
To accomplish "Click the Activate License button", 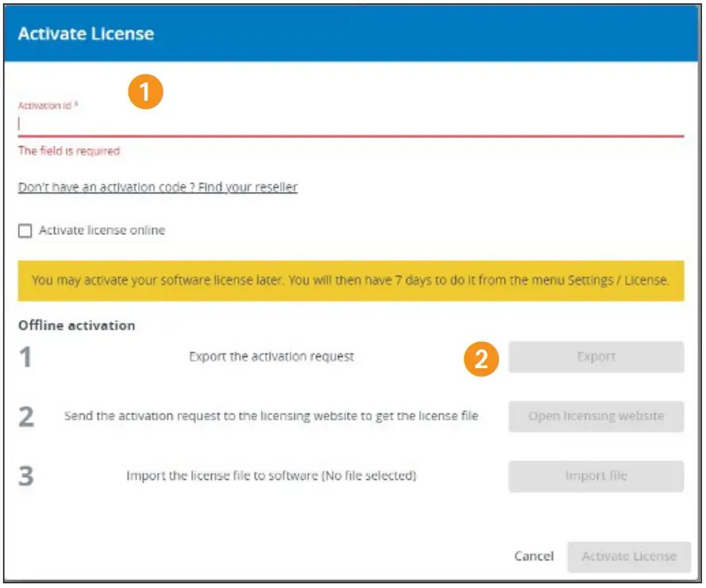I will coord(629,556).
